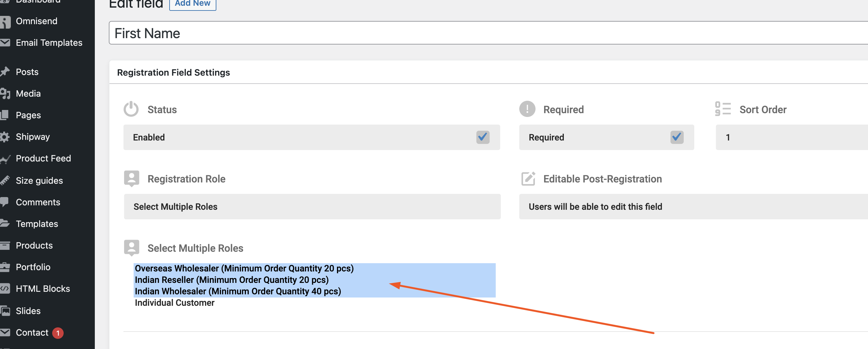
Task: Click the First Name title field
Action: coord(488,33)
